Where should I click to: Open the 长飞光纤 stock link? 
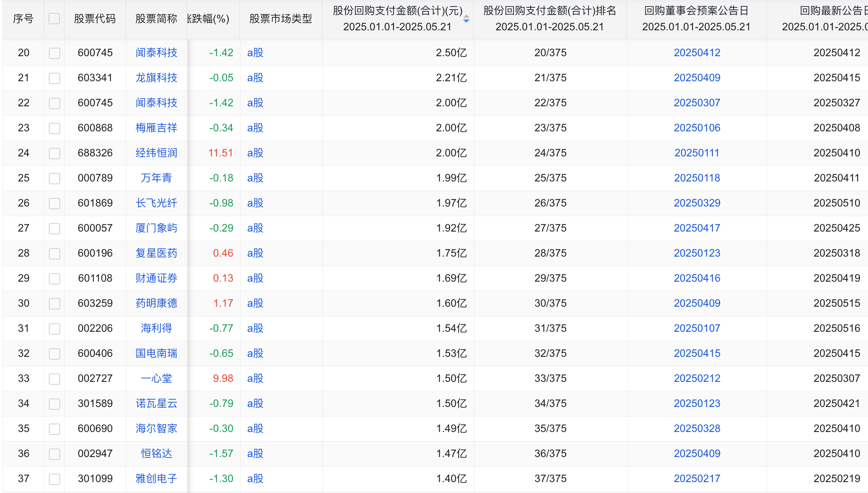pos(156,203)
